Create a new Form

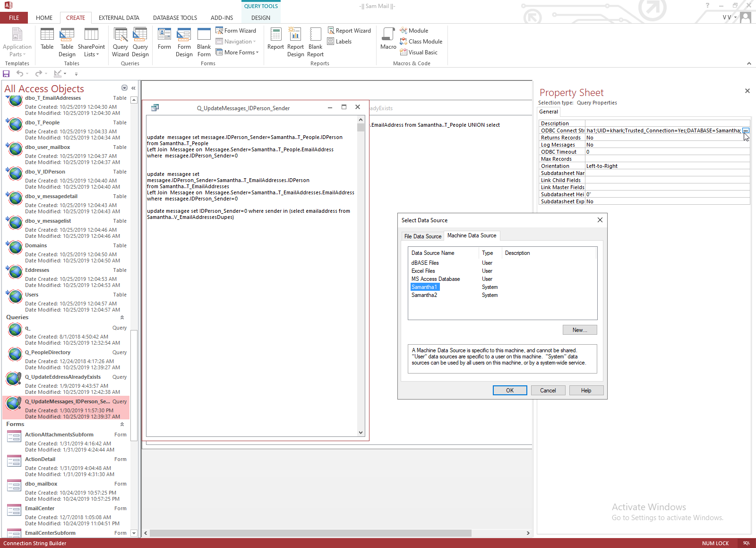coord(164,39)
